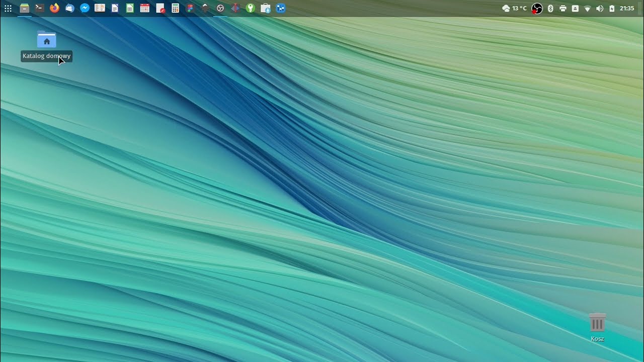The width and height of the screenshot is (644, 362).
Task: Open the application grid launcher
Action: pos(8,8)
